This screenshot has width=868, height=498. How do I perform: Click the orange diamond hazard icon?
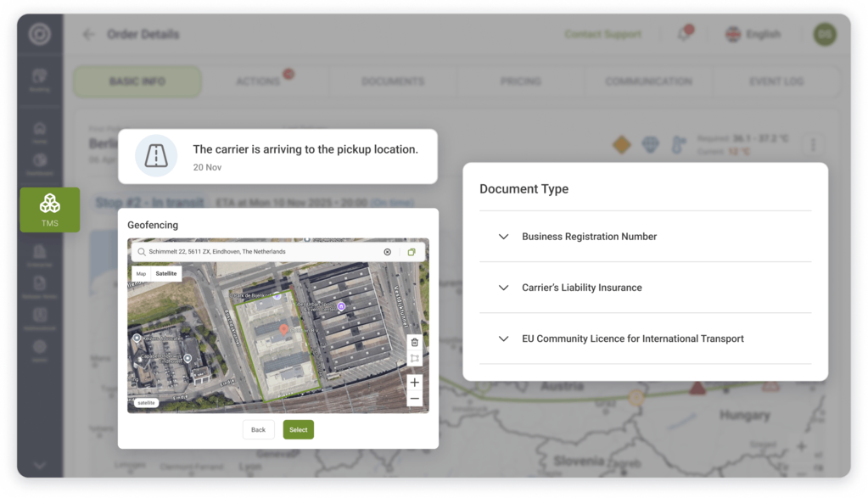pos(622,144)
